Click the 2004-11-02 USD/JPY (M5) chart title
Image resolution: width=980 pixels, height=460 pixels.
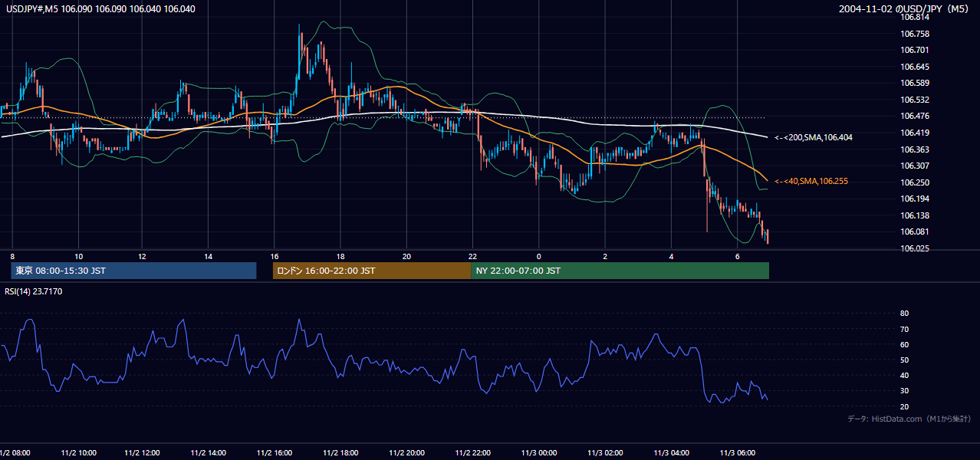[x=905, y=9]
